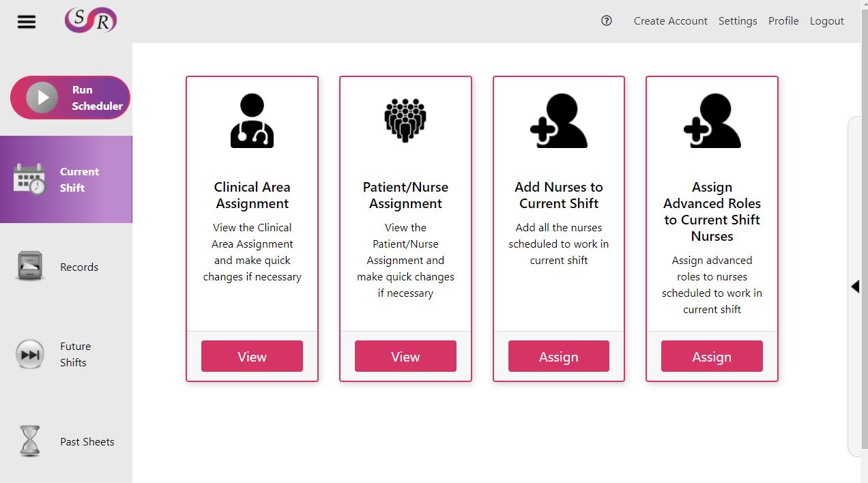Open the Profile menu item
868x483 pixels.
coord(783,21)
